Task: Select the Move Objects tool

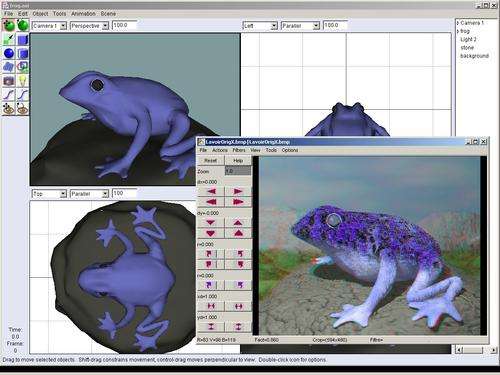Action: 9,25
